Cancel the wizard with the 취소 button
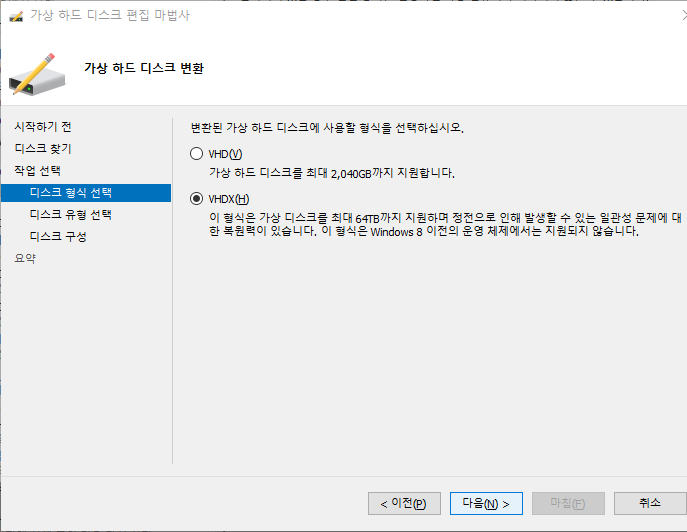The image size is (687, 532). [650, 504]
